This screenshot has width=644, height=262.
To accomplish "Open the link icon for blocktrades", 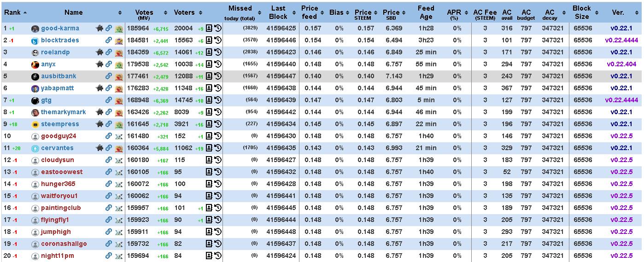I will (x=109, y=40).
